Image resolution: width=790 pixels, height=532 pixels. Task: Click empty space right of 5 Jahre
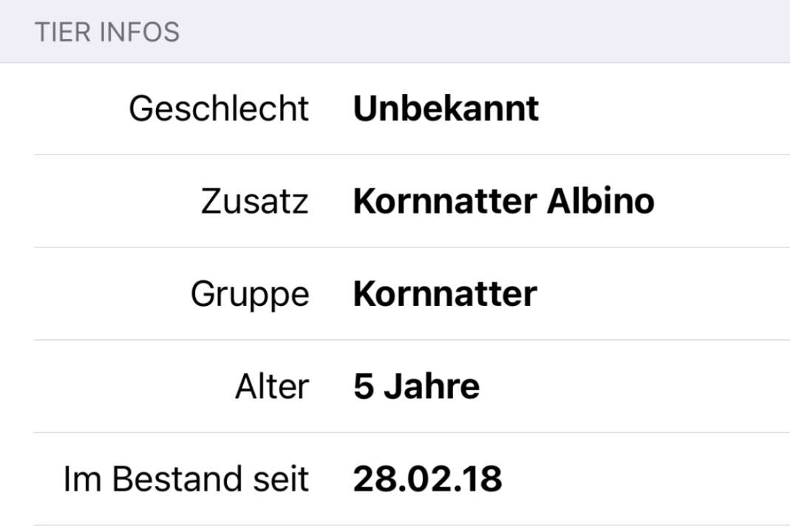point(635,386)
